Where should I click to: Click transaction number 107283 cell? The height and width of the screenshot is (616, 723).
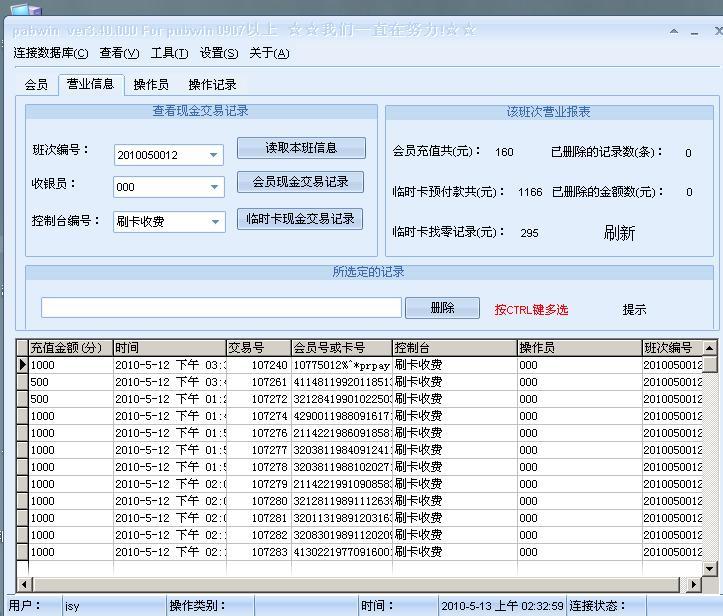coord(259,552)
